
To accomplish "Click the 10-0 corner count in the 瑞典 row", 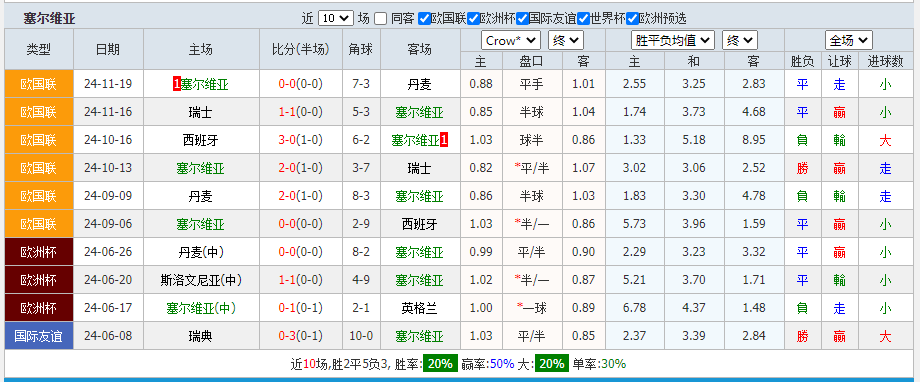I will tap(361, 336).
